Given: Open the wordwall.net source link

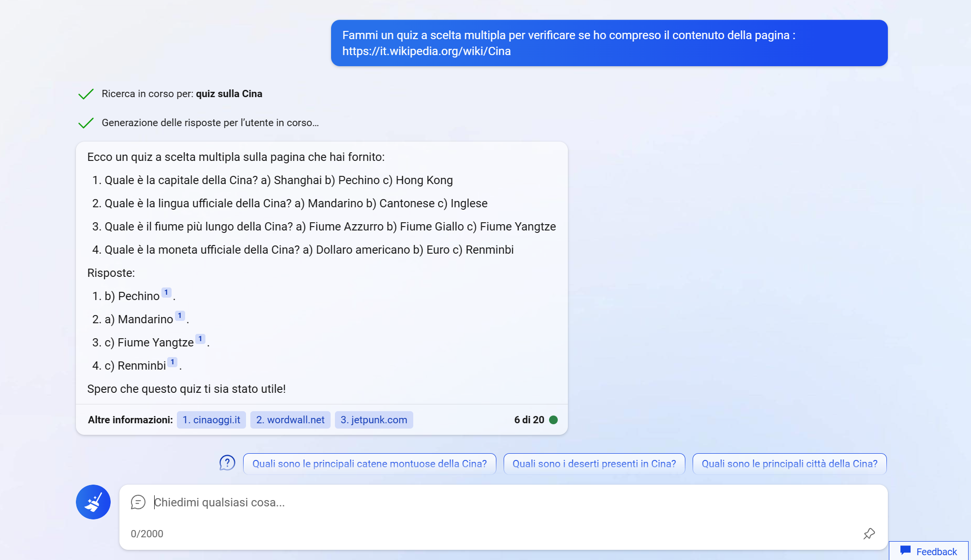Looking at the screenshot, I should pyautogui.click(x=290, y=420).
